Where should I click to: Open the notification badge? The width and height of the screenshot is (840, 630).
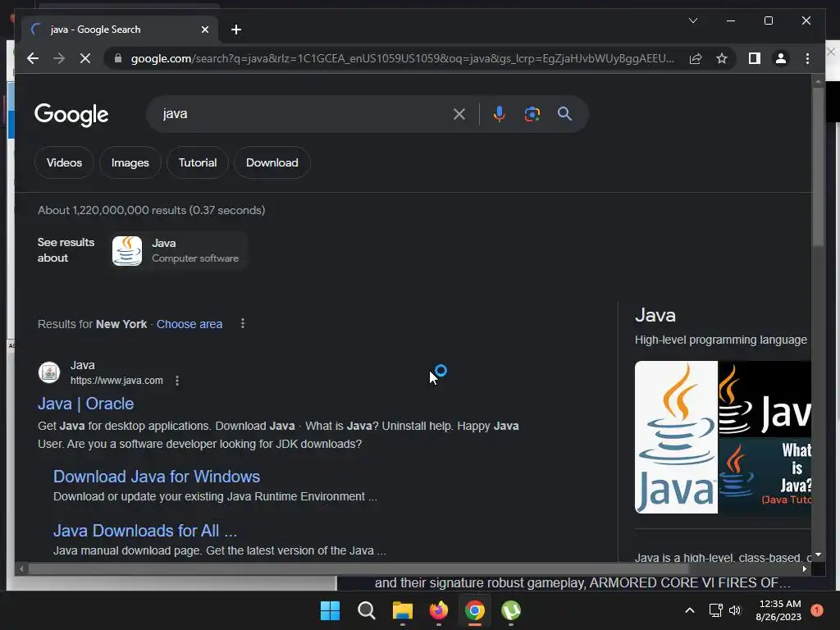[816, 610]
